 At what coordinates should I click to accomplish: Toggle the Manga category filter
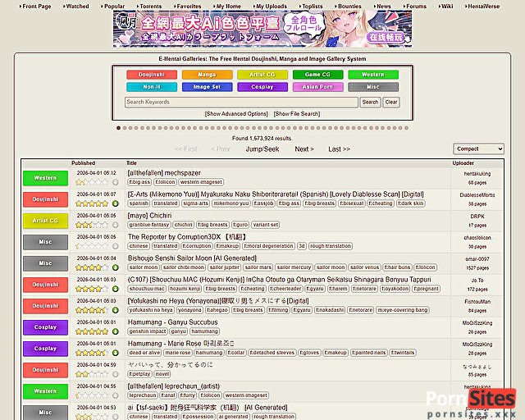click(x=207, y=75)
